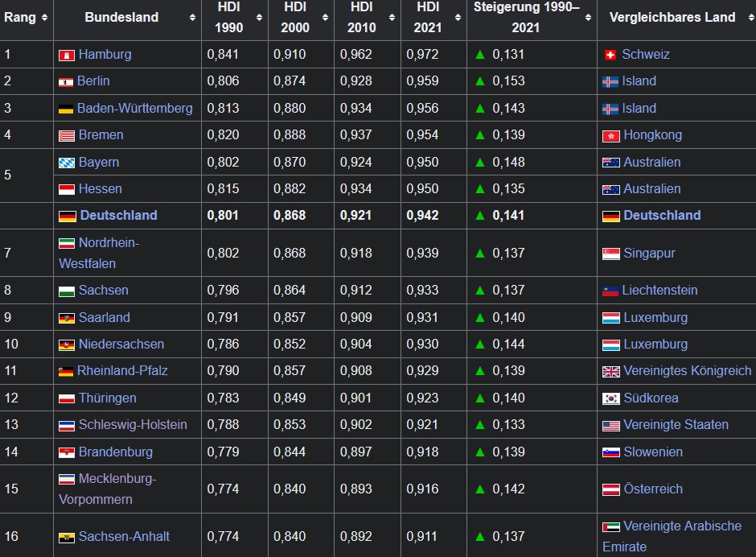The width and height of the screenshot is (756, 557).
Task: Open the Hessen link
Action: [x=100, y=188]
